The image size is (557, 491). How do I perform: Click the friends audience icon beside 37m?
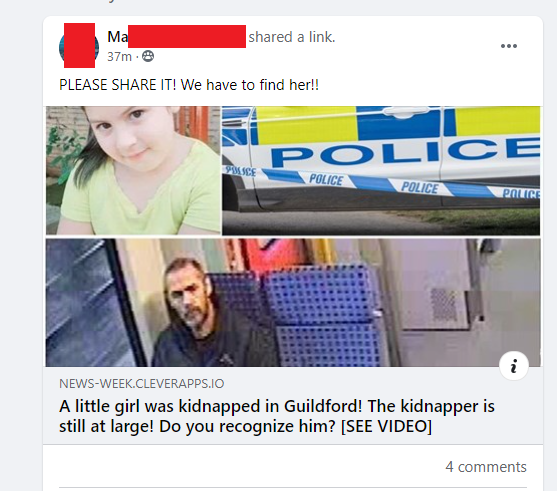click(x=148, y=56)
